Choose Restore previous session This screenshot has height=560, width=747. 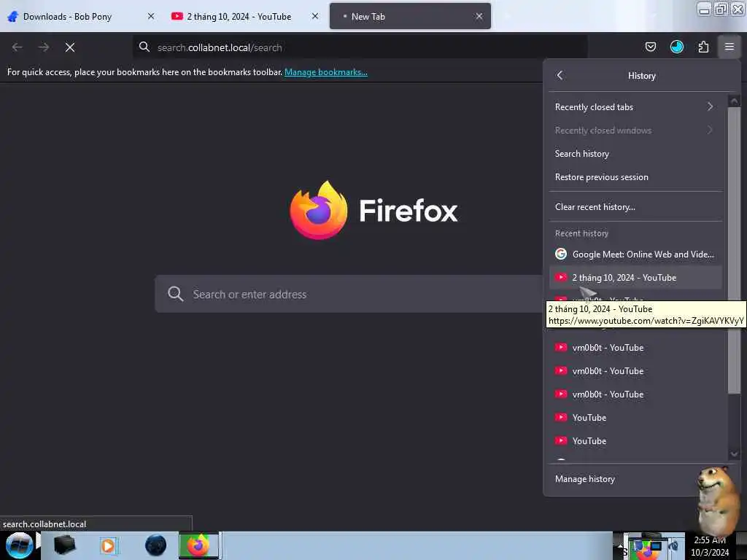tap(635, 176)
